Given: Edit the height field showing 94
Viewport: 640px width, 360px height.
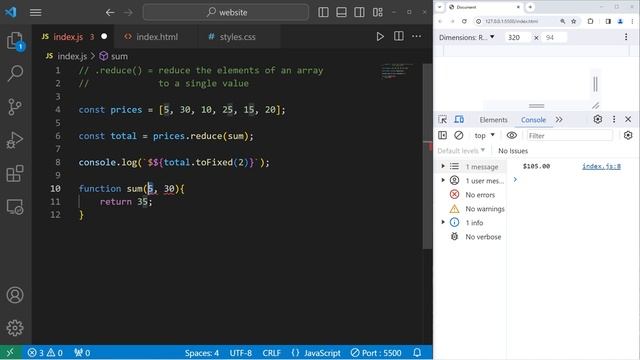Looking at the screenshot, I should pyautogui.click(x=553, y=38).
